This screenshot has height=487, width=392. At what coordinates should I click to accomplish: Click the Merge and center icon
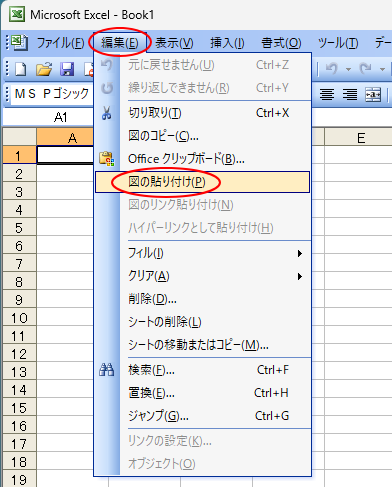click(373, 94)
